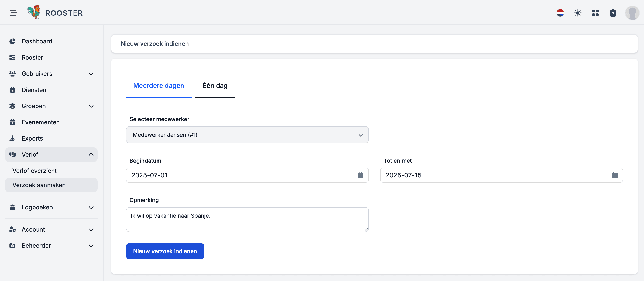Select the Meerdere dagen tab
Viewport: 644px width, 281px height.
(158, 86)
